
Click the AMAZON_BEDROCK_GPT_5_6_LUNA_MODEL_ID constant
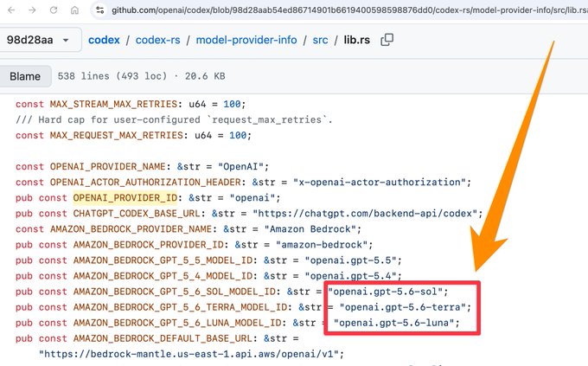click(x=177, y=323)
